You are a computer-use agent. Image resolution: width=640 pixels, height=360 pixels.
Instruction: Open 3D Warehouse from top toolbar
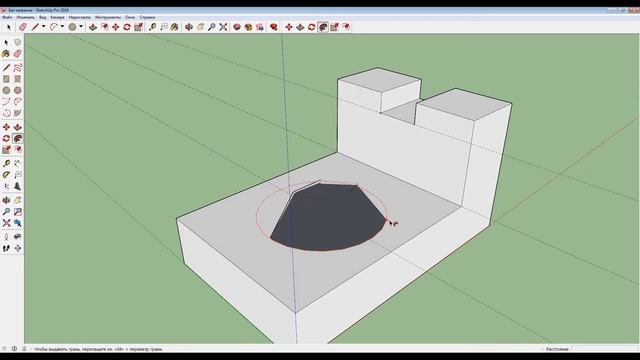(x=237, y=27)
